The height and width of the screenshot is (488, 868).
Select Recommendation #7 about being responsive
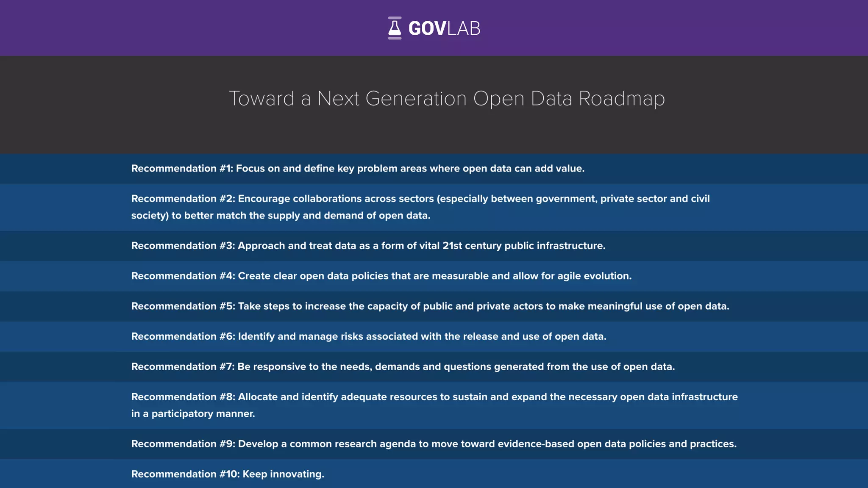point(403,367)
